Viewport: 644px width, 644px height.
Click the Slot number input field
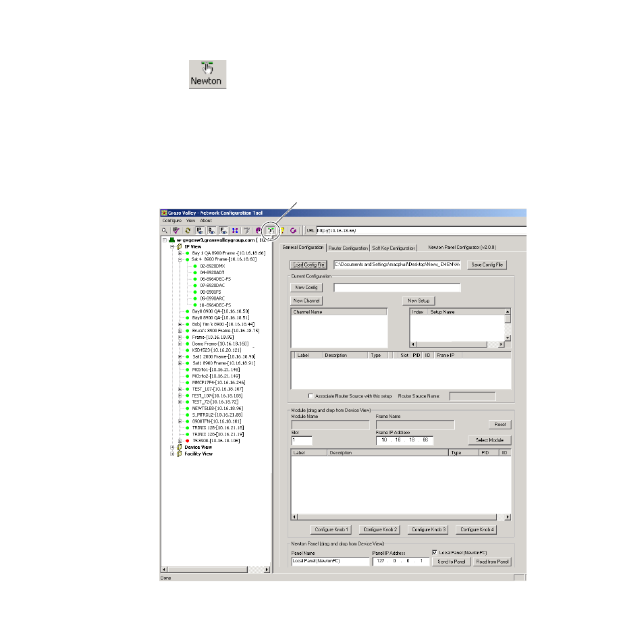302,440
